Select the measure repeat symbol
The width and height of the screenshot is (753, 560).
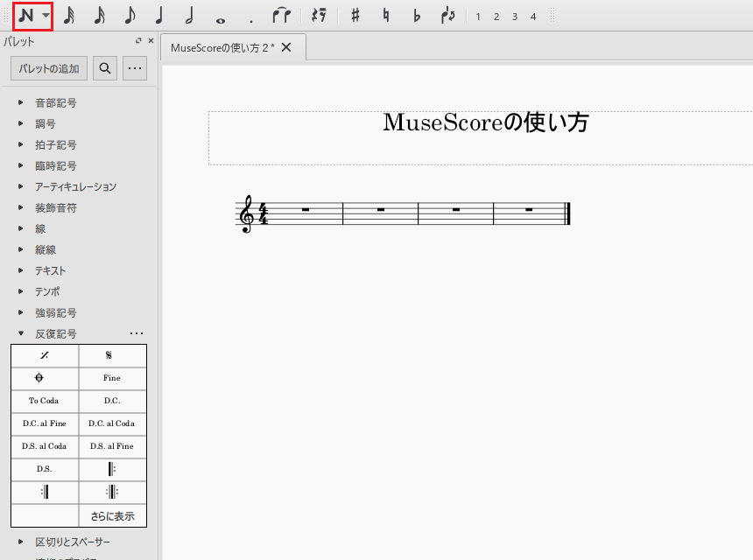pyautogui.click(x=45, y=355)
